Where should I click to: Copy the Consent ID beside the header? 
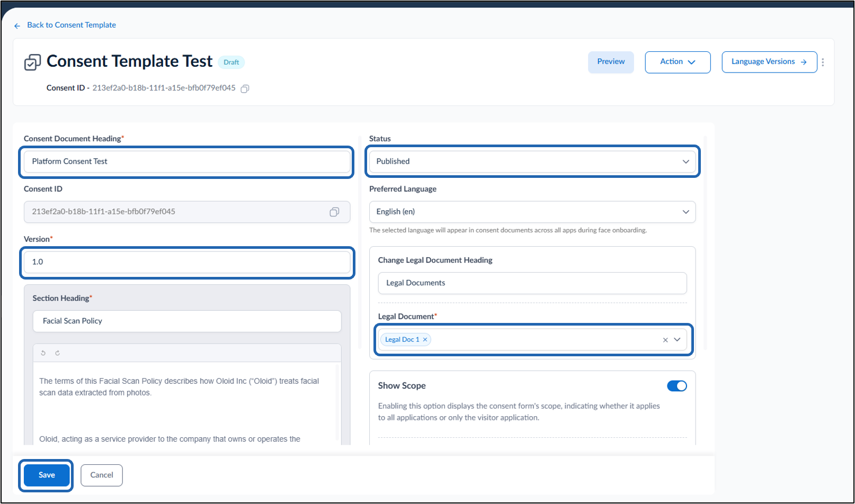point(245,88)
